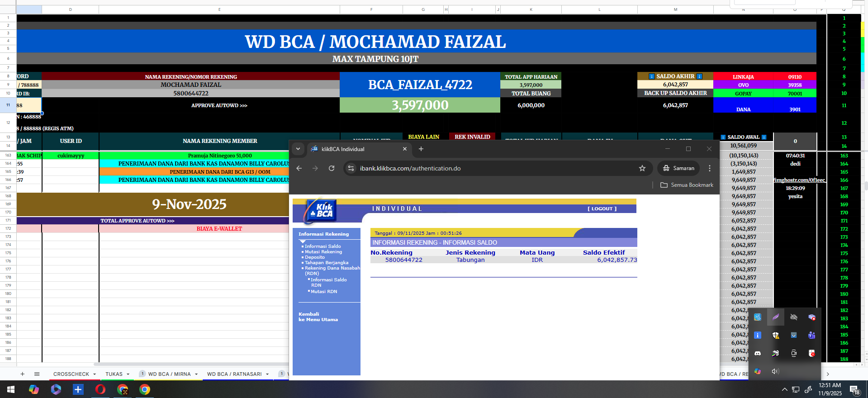This screenshot has width=868, height=398.
Task: Open a new browser tab with plus
Action: [421, 149]
